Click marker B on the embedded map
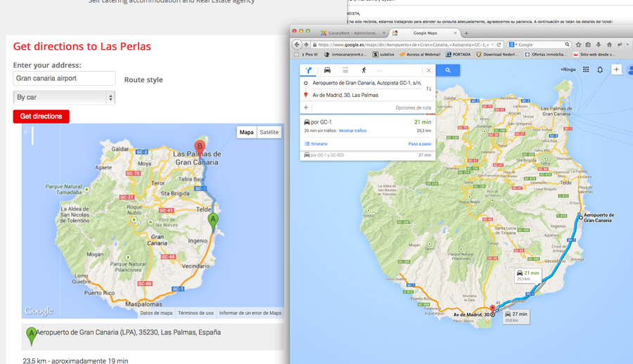 point(200,148)
